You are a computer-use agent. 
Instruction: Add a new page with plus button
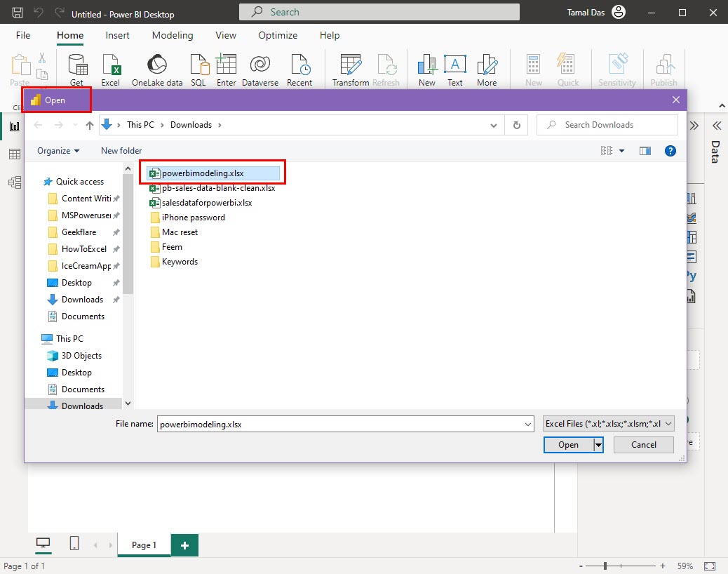click(184, 545)
